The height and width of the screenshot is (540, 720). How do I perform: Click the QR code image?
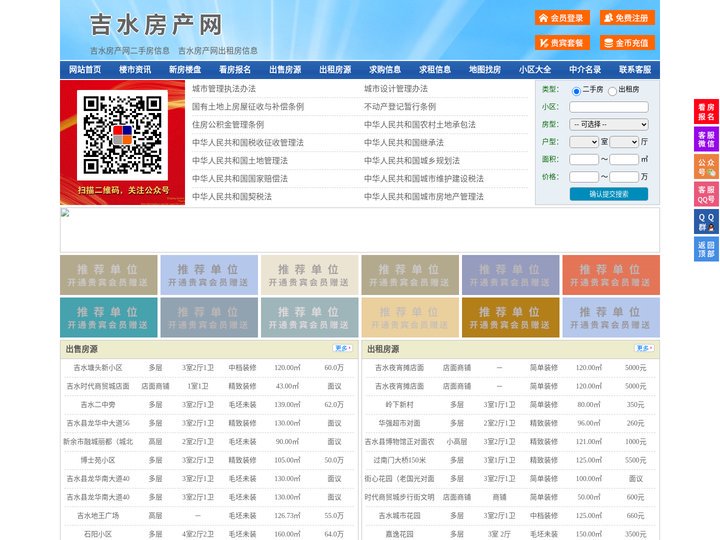click(x=122, y=135)
